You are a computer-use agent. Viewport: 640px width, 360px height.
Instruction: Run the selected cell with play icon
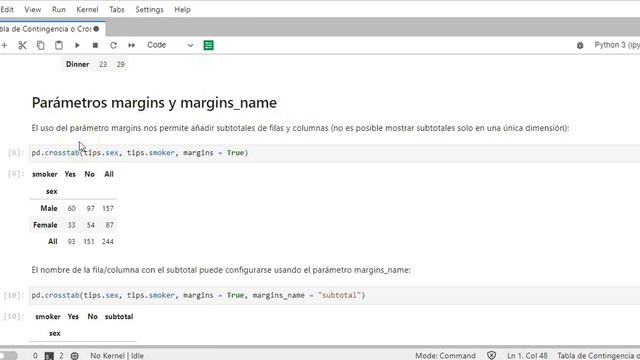pyautogui.click(x=77, y=45)
